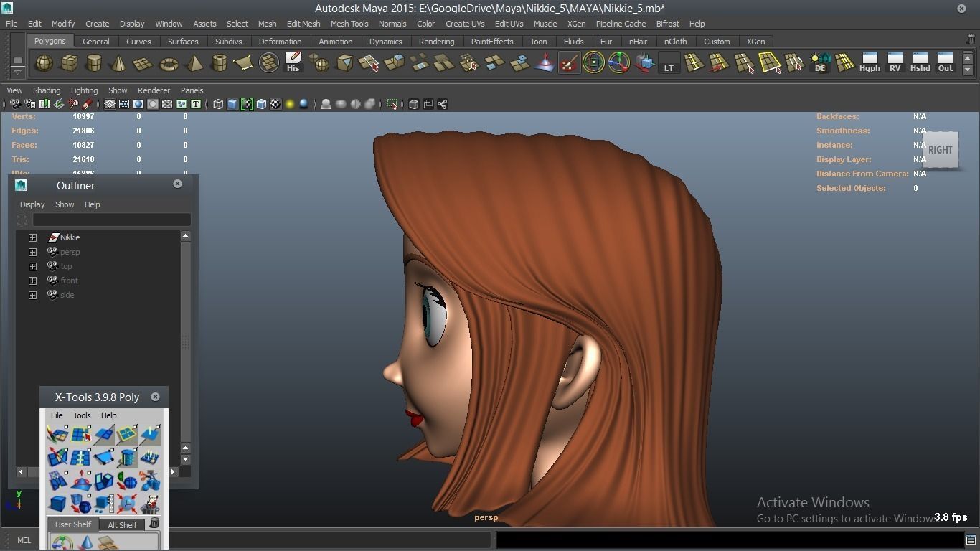The image size is (980, 551).
Task: Switch to the Alt Shelf tab in X-Tools
Action: coord(123,524)
